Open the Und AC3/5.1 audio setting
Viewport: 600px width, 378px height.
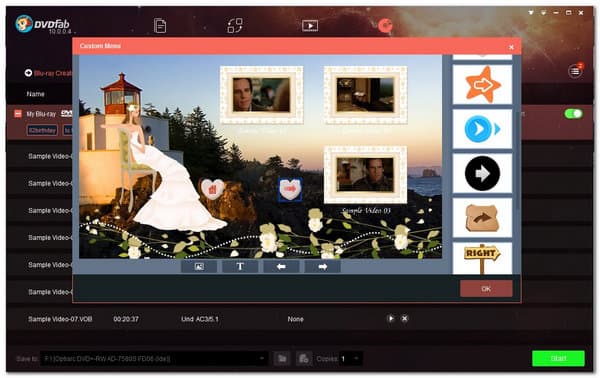[200, 319]
